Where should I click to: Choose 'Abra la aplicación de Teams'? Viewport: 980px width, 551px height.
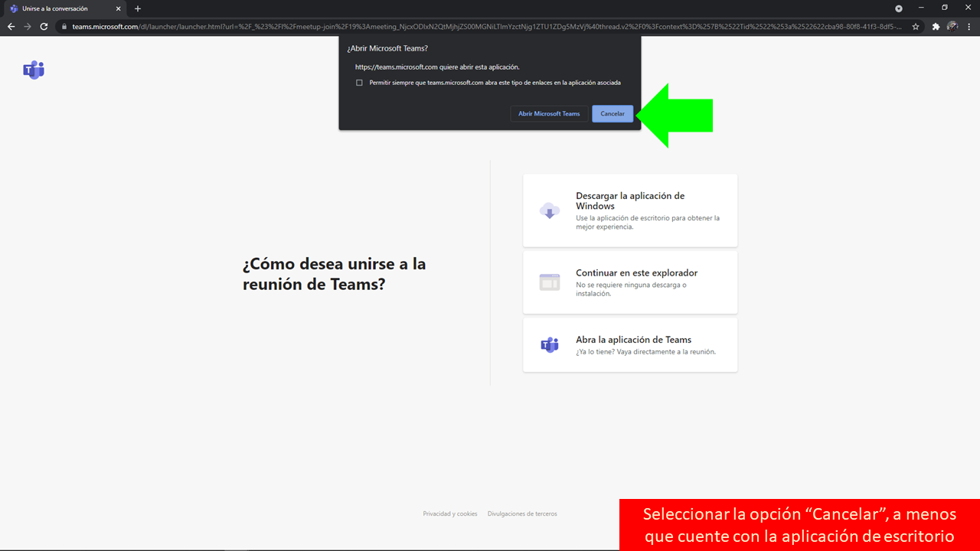click(x=630, y=345)
